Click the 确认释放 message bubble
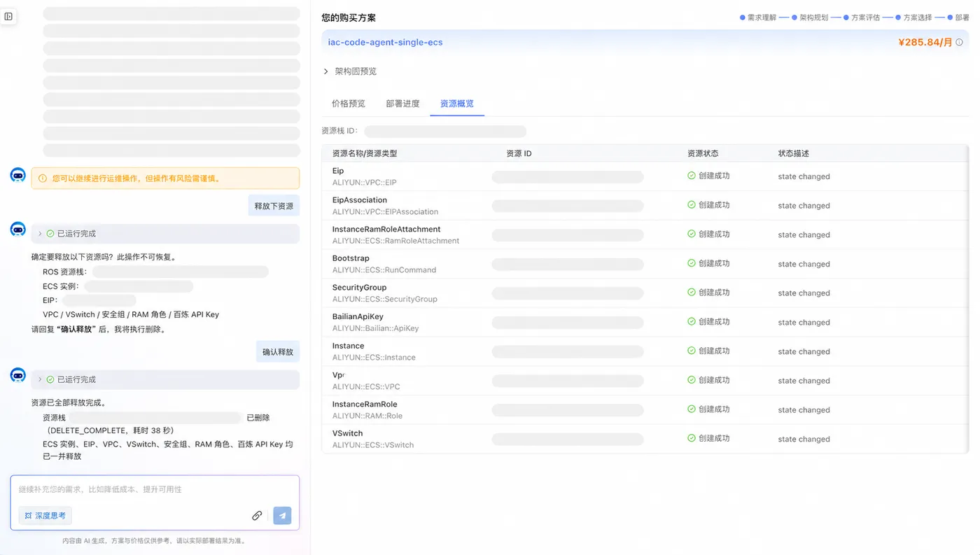 (x=278, y=352)
